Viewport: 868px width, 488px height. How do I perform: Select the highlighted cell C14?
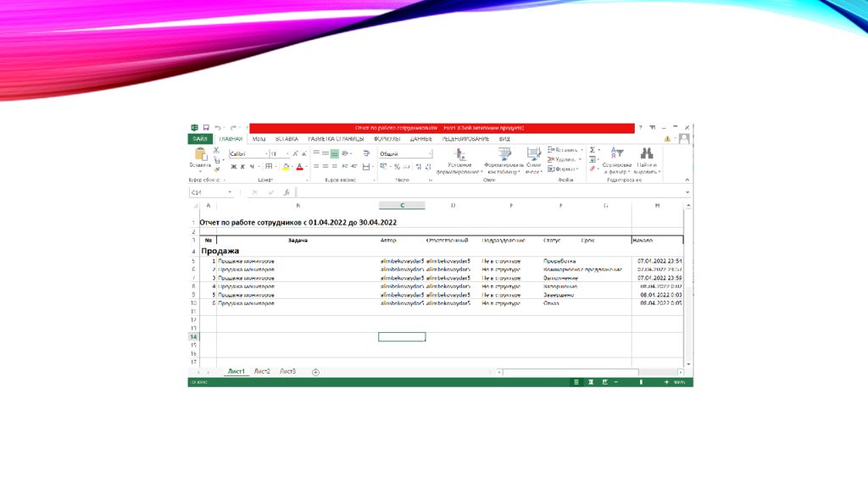402,336
